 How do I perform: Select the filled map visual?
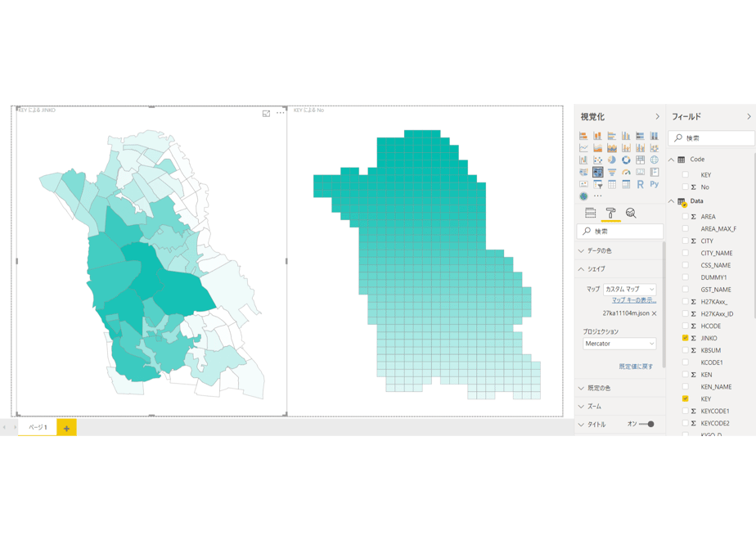[x=583, y=172]
